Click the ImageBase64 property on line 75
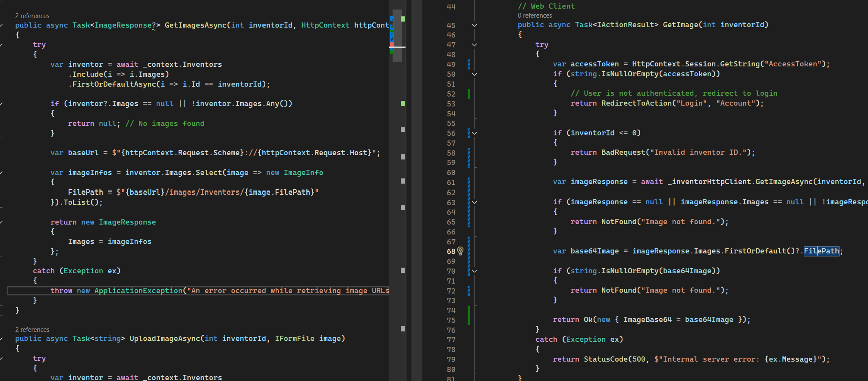Viewport: 868px width, 381px height. click(x=648, y=319)
